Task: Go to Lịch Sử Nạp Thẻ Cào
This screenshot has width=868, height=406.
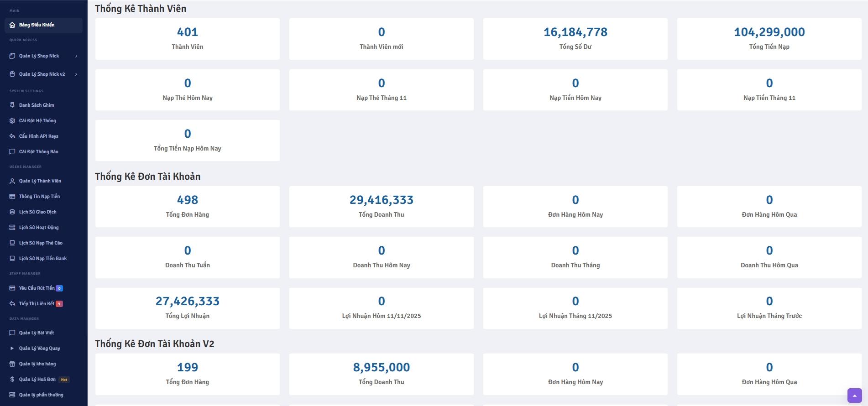Action: point(41,243)
